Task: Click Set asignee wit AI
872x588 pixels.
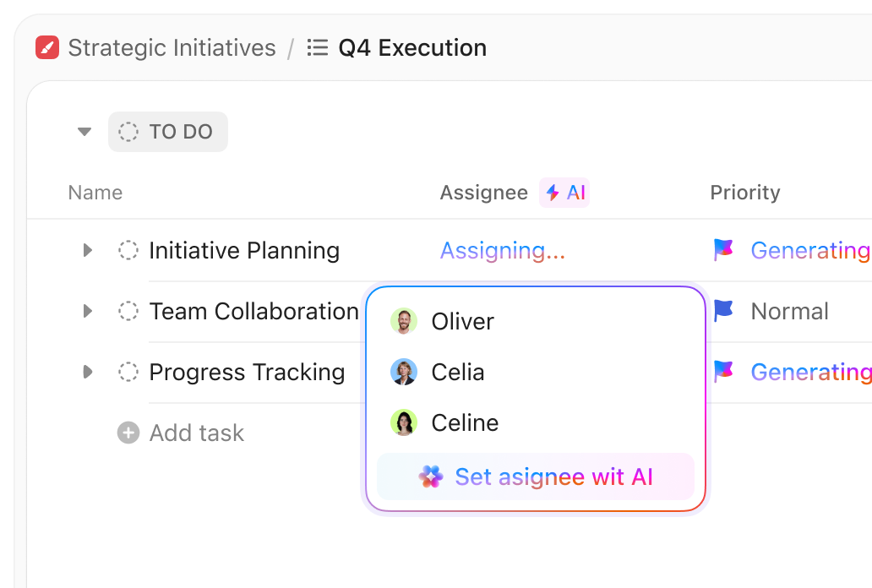Action: pyautogui.click(x=553, y=476)
